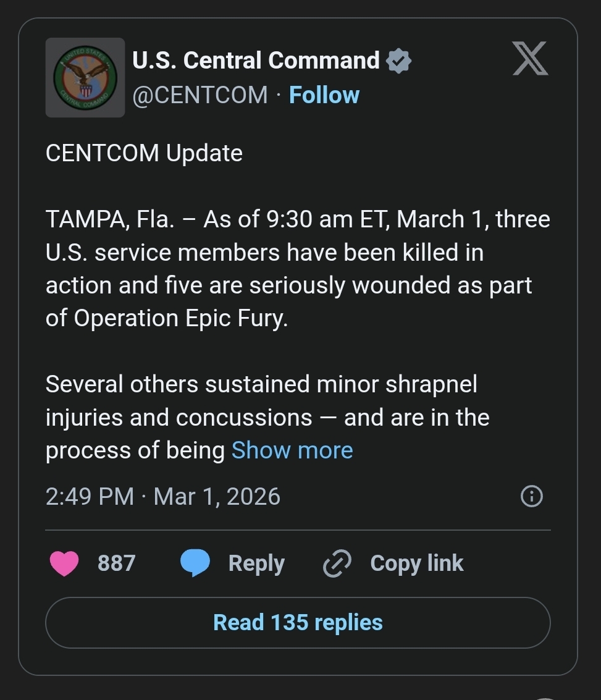Open the U.S. Central Command profile name

(256, 61)
